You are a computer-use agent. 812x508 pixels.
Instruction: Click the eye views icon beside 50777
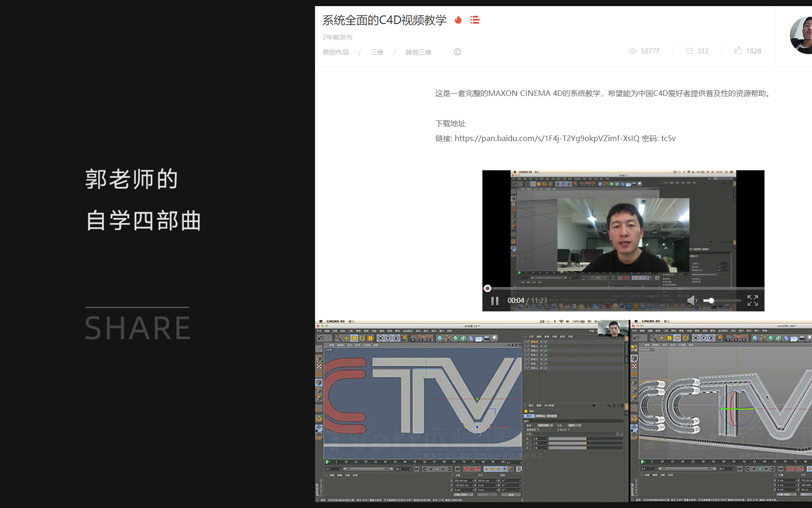pyautogui.click(x=633, y=51)
